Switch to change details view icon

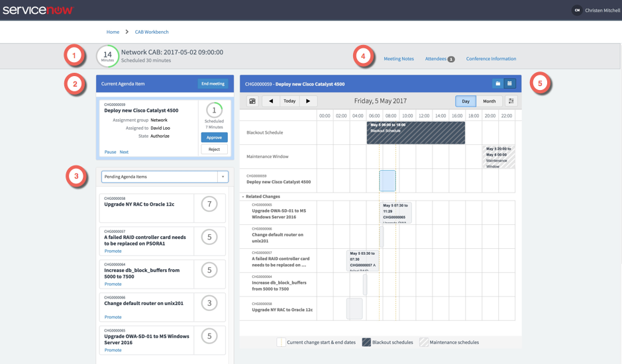[x=498, y=83]
